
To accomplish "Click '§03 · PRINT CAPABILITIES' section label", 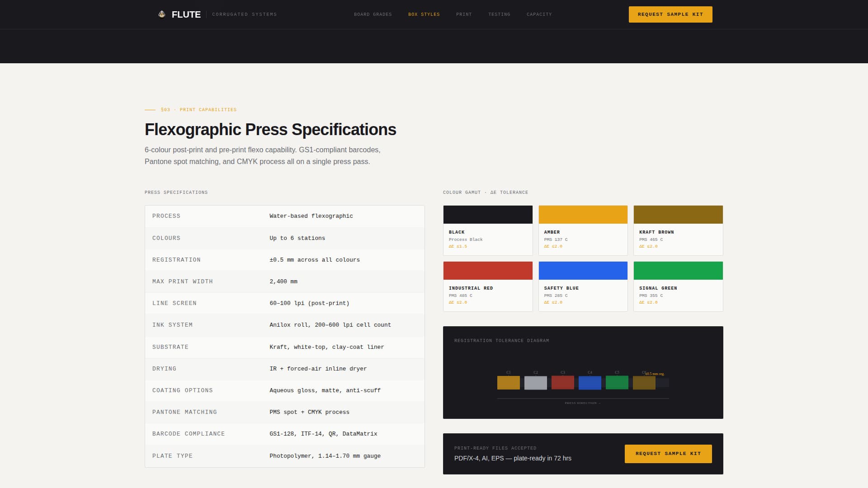I will point(198,110).
